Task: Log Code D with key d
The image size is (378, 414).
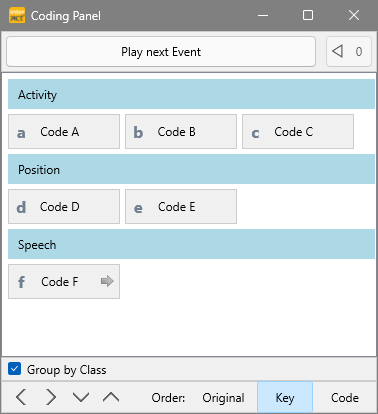Action: coord(64,207)
